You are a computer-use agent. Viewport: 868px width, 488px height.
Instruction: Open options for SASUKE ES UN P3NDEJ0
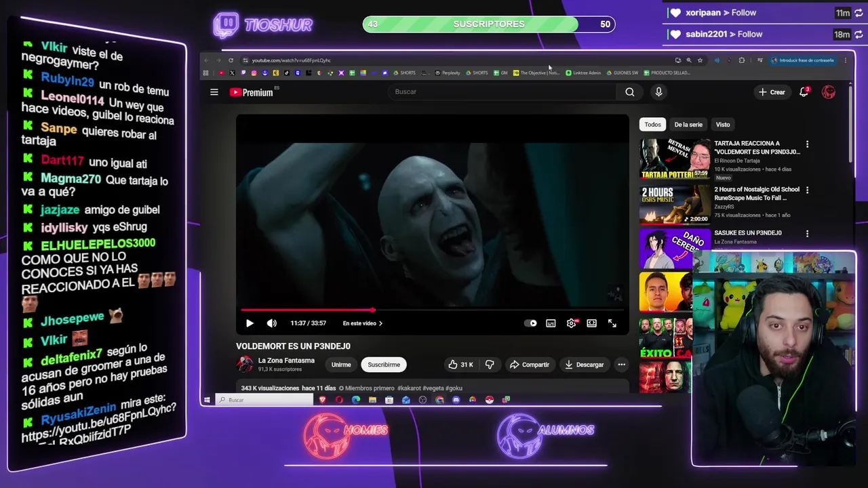click(x=807, y=234)
